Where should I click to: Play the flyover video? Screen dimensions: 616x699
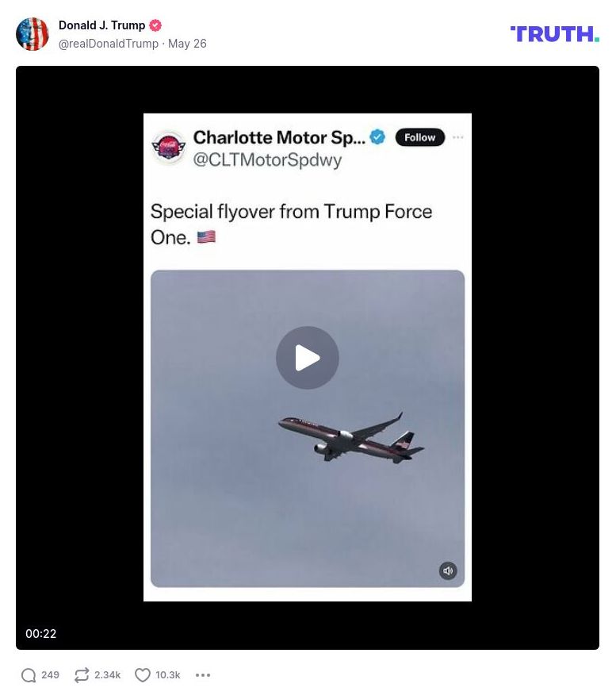coord(308,358)
